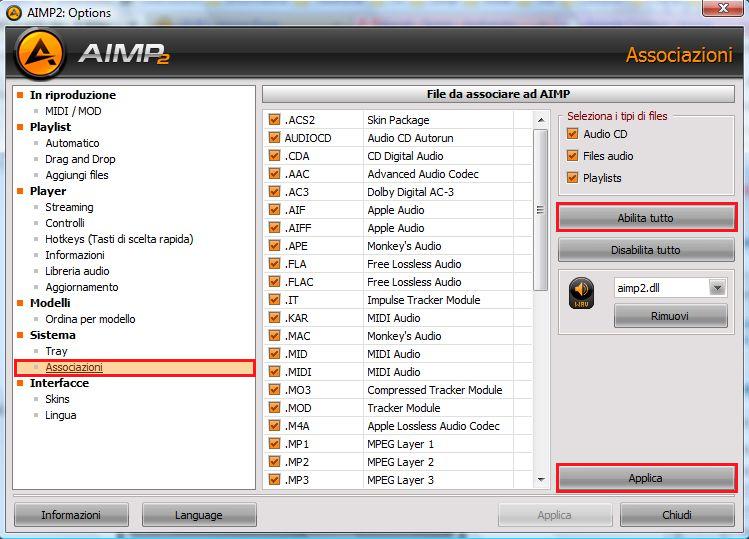Select the Playlist category
749x539 pixels.
50,127
